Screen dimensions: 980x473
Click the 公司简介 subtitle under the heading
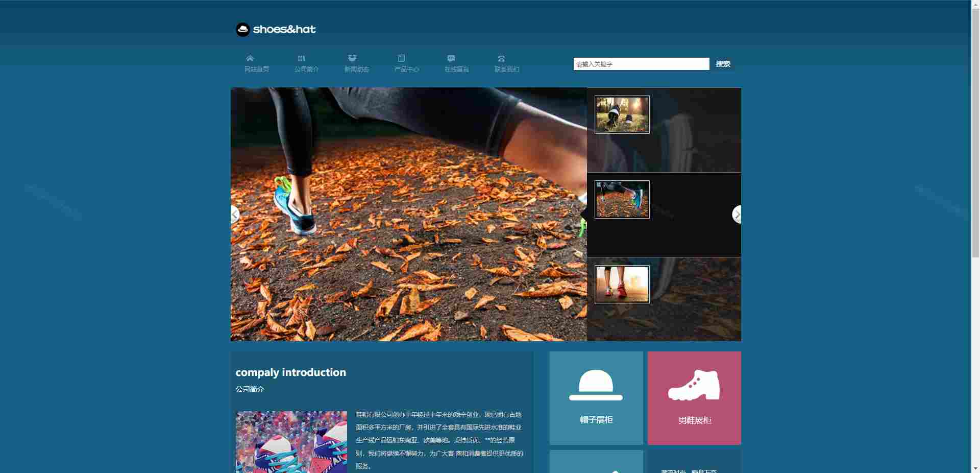(x=250, y=389)
